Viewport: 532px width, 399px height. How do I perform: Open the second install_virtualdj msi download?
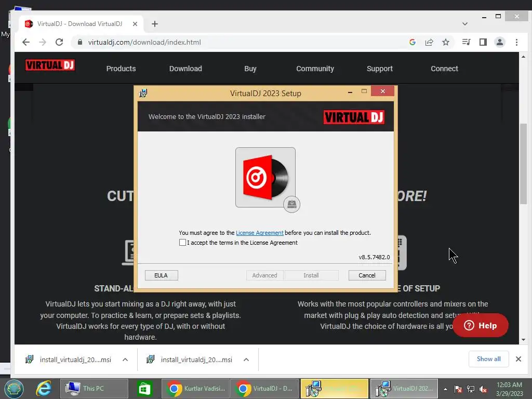click(x=189, y=360)
